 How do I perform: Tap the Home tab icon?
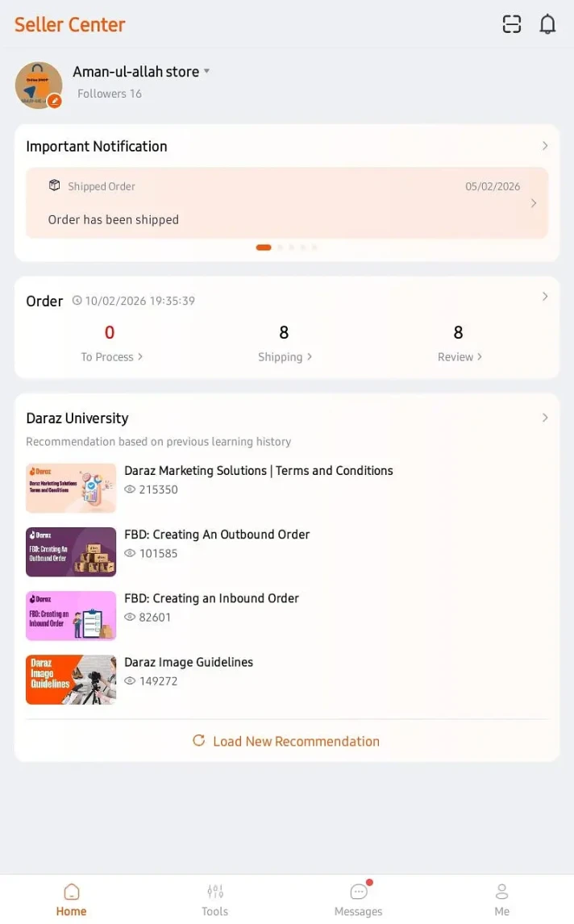tap(71, 892)
